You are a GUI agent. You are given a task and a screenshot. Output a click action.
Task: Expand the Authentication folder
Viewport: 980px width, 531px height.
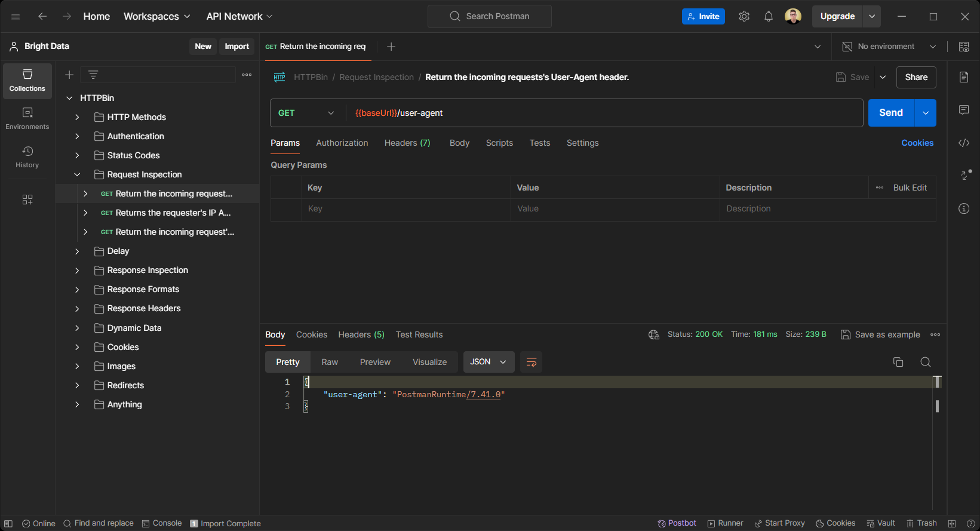77,136
